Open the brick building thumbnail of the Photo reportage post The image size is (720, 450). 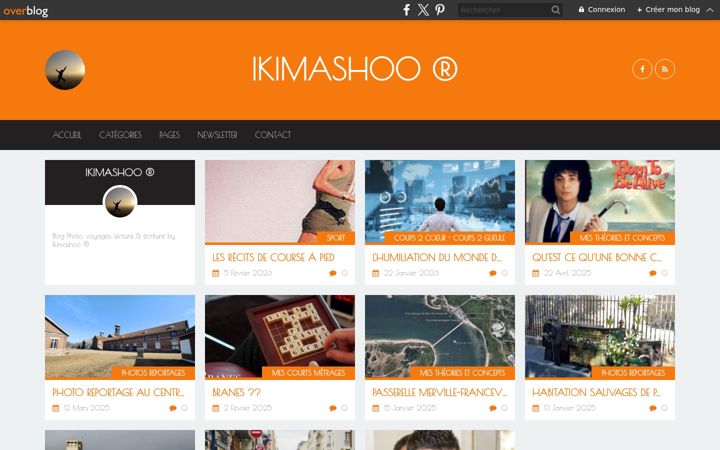point(120,336)
